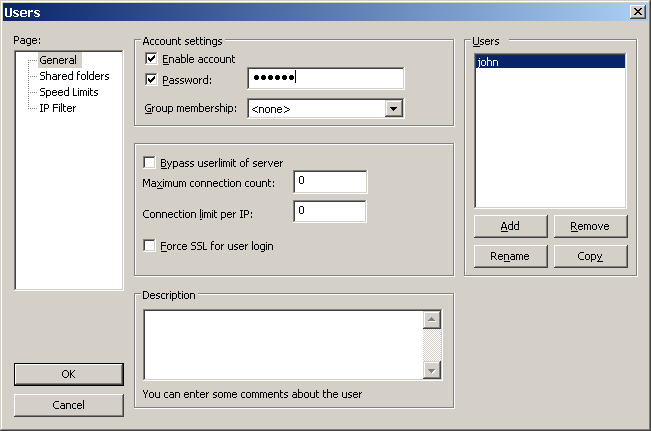Click the password input field
The width and height of the screenshot is (651, 431).
coord(325,79)
